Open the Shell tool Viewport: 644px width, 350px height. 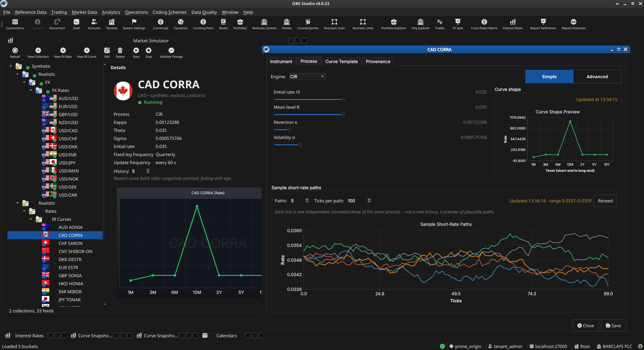click(76, 24)
